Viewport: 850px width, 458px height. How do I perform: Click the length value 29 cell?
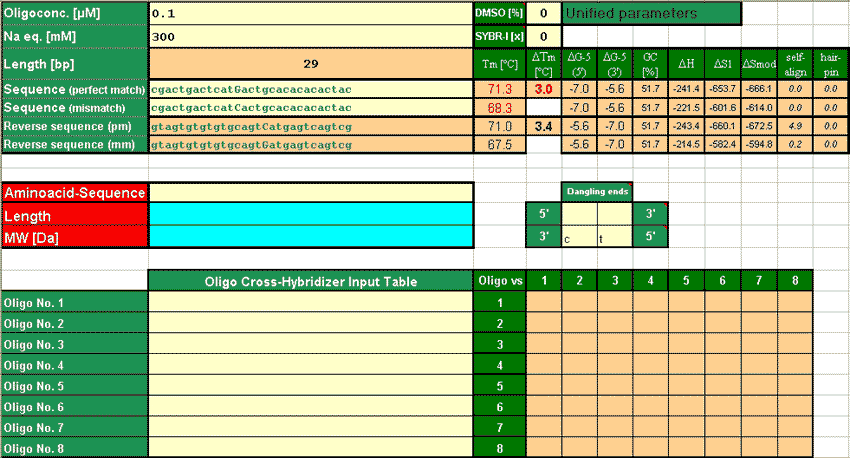point(310,64)
